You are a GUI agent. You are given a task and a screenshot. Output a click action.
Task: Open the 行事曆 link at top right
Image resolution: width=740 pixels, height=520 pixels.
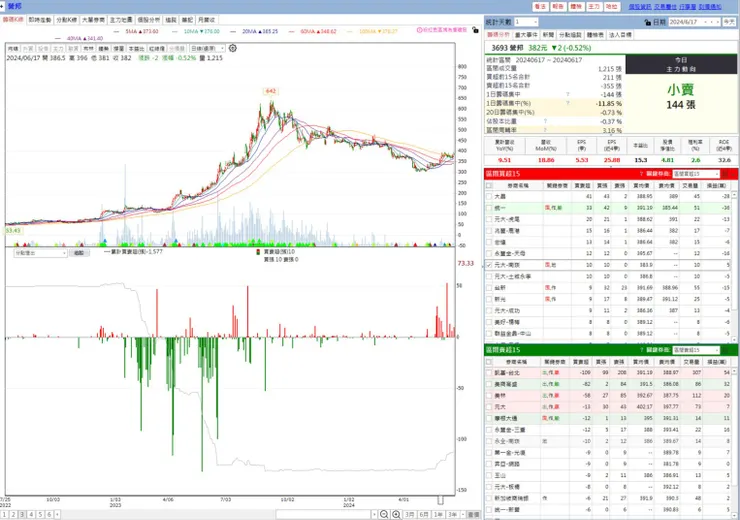(688, 7)
